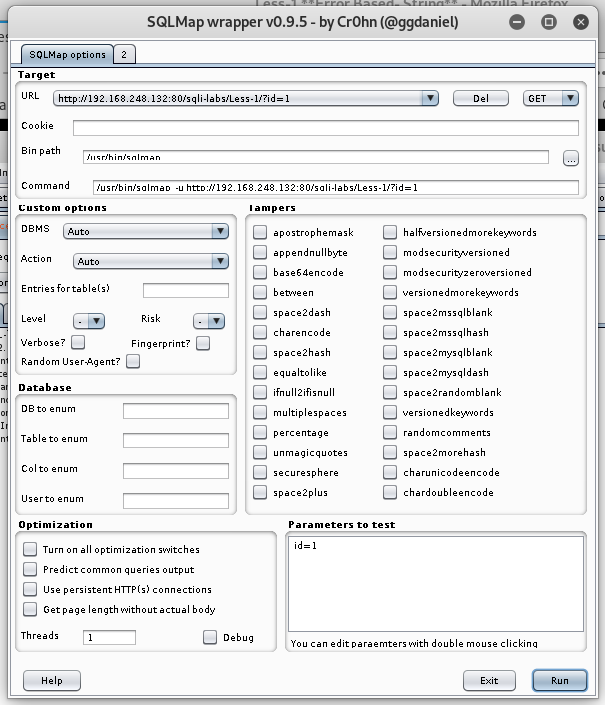Enable the Fingerprint checkbox
The height and width of the screenshot is (705, 605).
[203, 343]
